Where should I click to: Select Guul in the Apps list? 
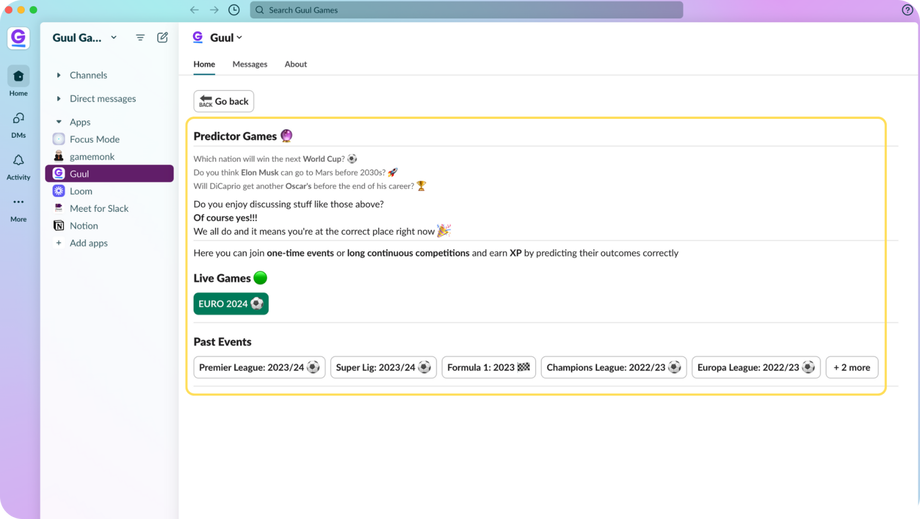click(109, 174)
